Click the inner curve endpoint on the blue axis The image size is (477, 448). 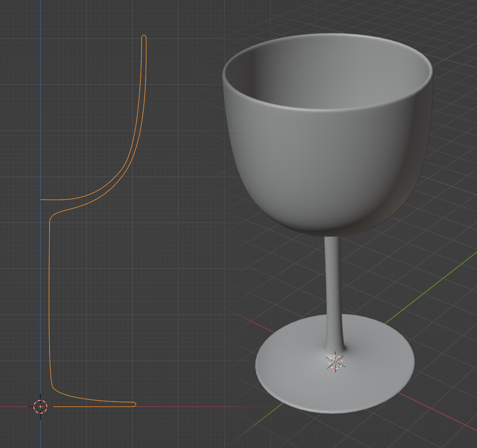click(x=41, y=199)
